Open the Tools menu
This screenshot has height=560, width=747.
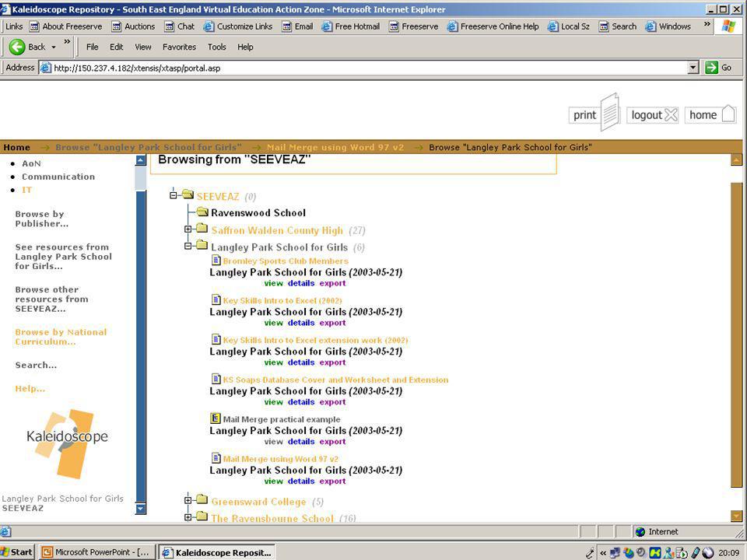tap(217, 47)
